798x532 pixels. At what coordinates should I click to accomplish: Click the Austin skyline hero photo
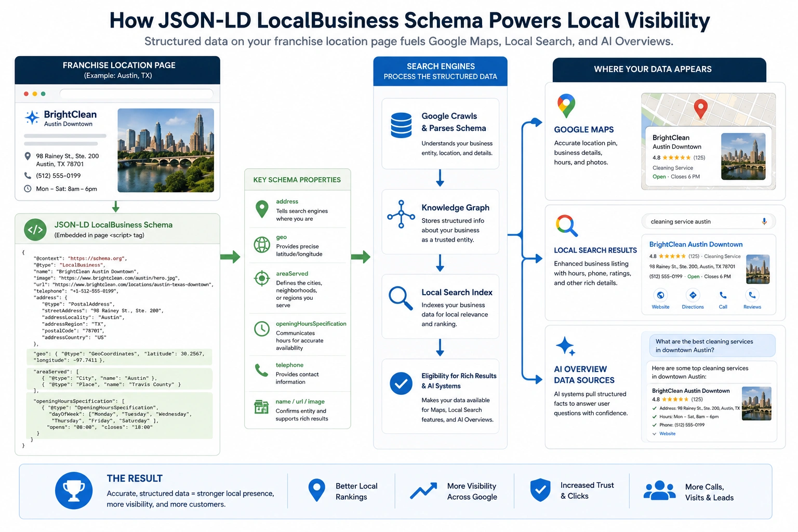click(166, 150)
